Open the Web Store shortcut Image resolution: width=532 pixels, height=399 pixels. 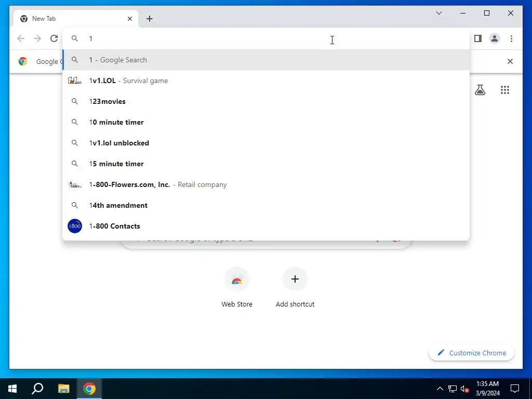(x=237, y=287)
